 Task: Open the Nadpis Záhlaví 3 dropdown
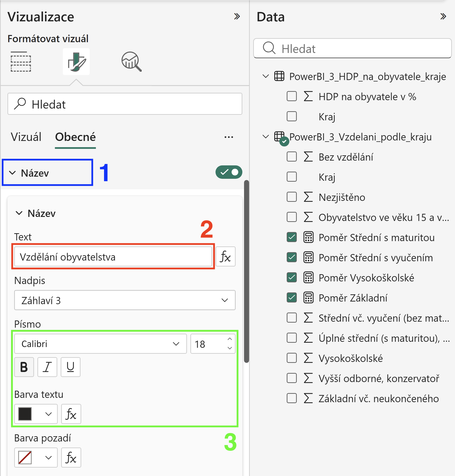[x=125, y=300]
